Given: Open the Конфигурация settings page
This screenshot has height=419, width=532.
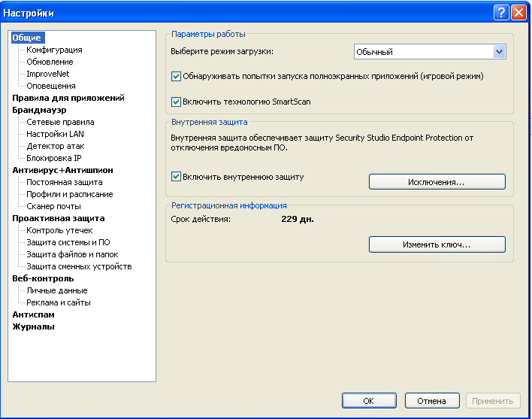Looking at the screenshot, I should click(x=54, y=50).
